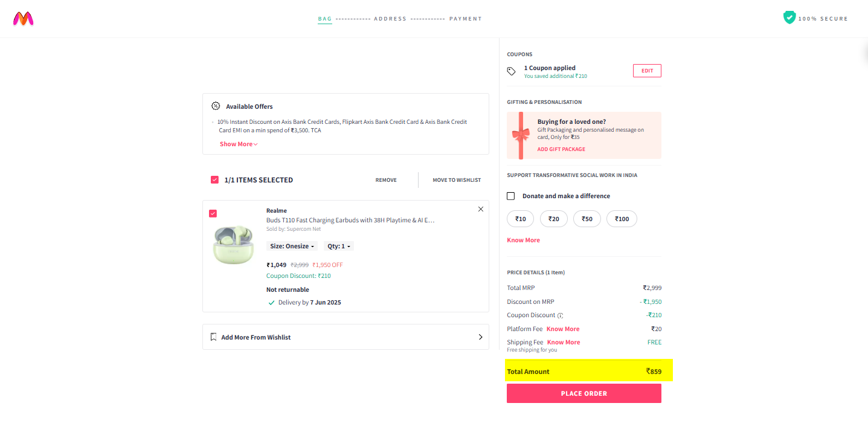Click the coupon tag icon
The height and width of the screenshot is (432, 868).
click(512, 71)
